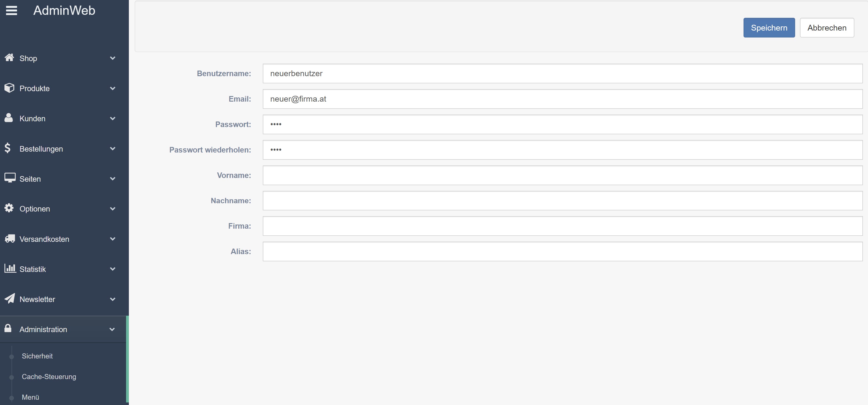868x405 pixels.
Task: Expand the Bestellungen menu chevron
Action: point(112,149)
